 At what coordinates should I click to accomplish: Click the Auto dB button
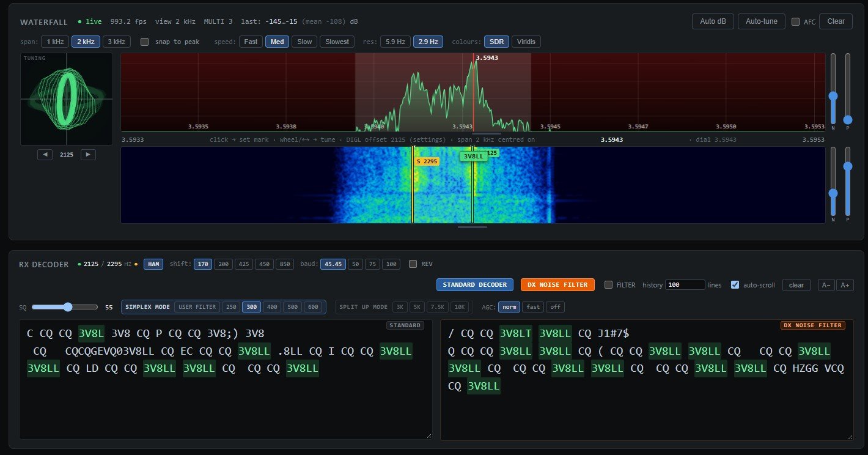click(713, 21)
